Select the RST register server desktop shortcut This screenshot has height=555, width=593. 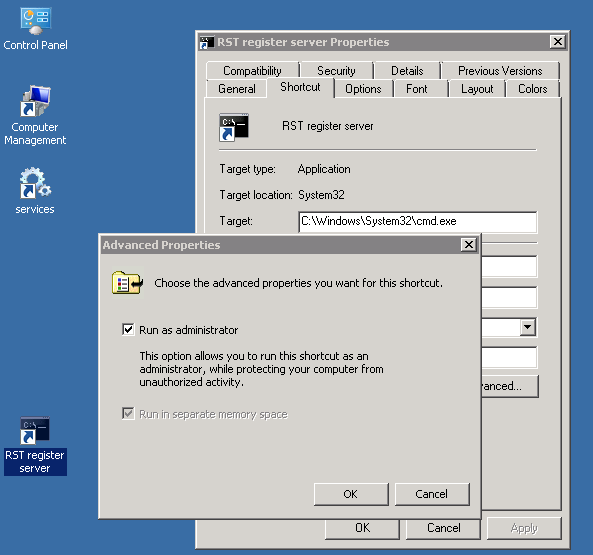point(35,445)
